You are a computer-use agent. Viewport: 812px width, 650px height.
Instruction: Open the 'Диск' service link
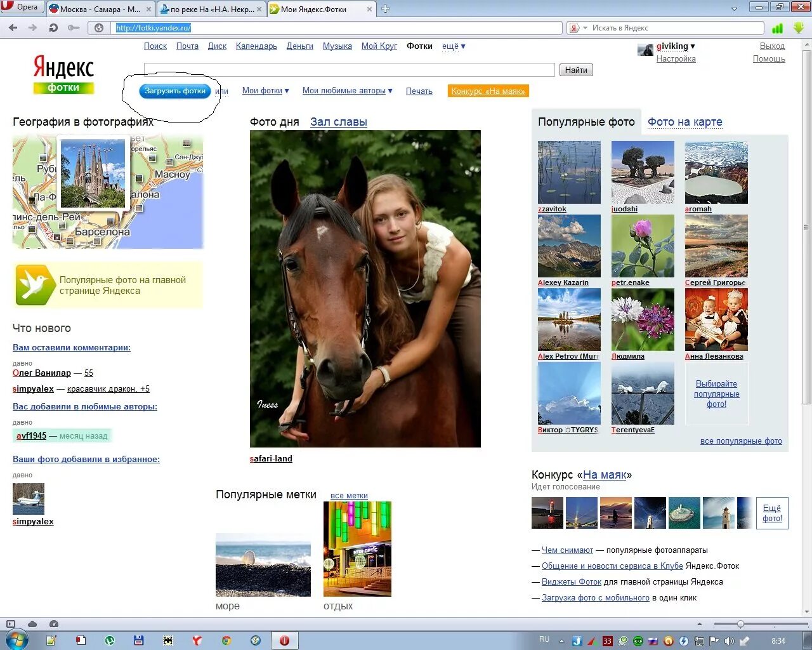click(x=217, y=46)
